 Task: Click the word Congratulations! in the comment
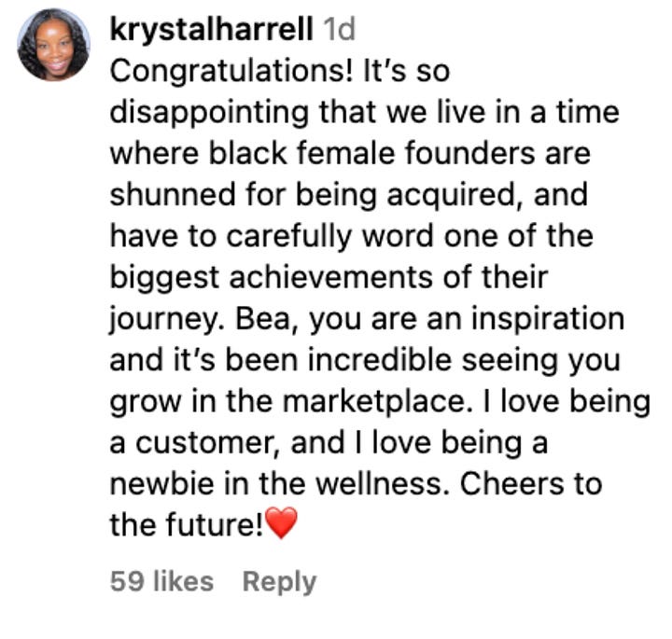pos(231,72)
